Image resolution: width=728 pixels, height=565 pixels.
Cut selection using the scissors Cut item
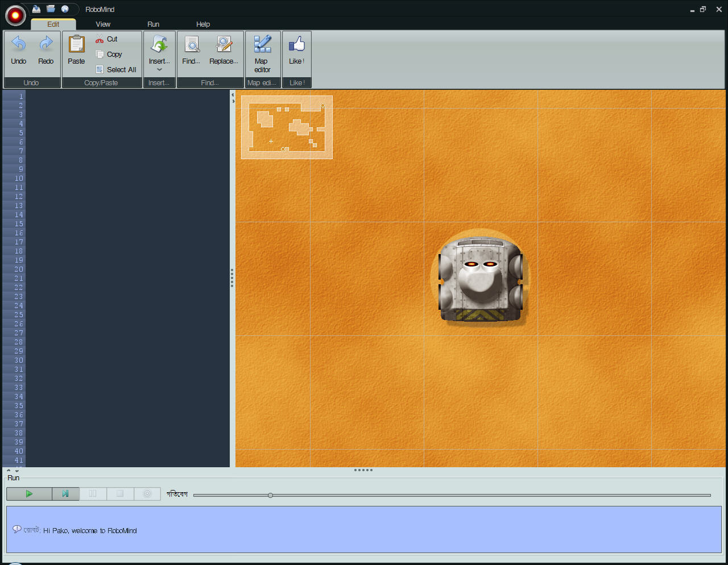(107, 39)
